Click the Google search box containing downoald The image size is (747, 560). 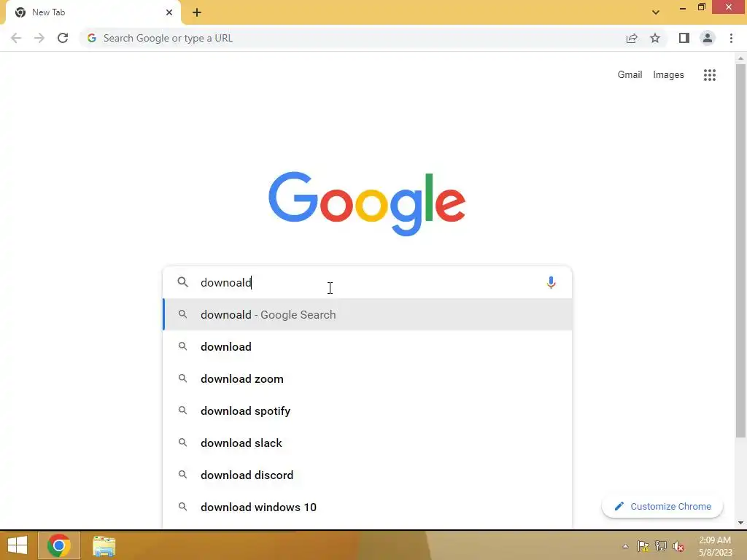coord(367,282)
